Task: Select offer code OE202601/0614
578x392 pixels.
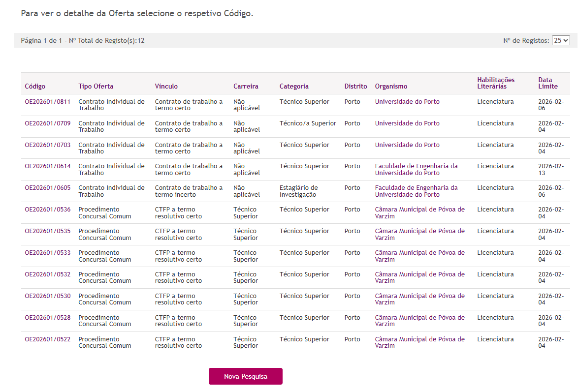Action: [x=48, y=166]
